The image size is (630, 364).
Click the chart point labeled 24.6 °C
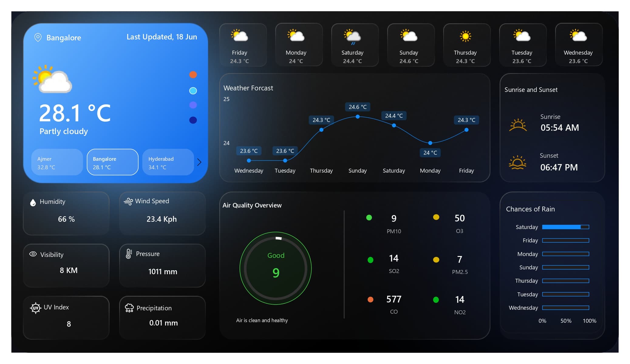tap(358, 116)
